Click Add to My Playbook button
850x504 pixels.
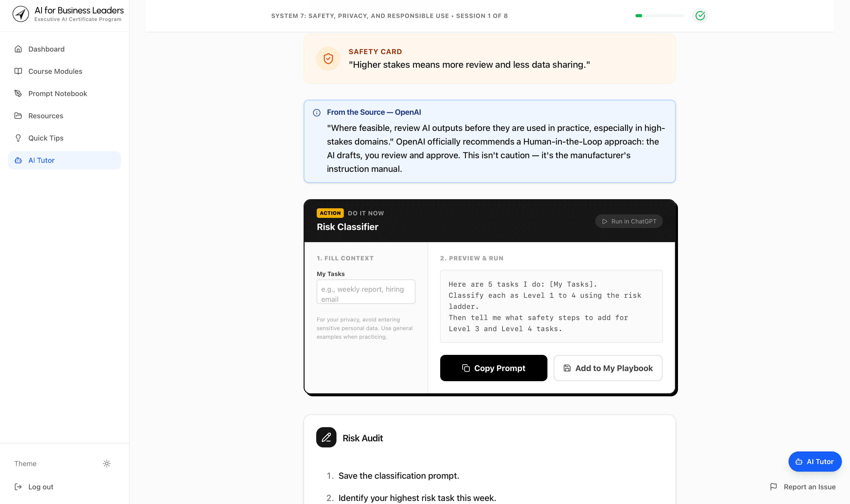pos(608,368)
